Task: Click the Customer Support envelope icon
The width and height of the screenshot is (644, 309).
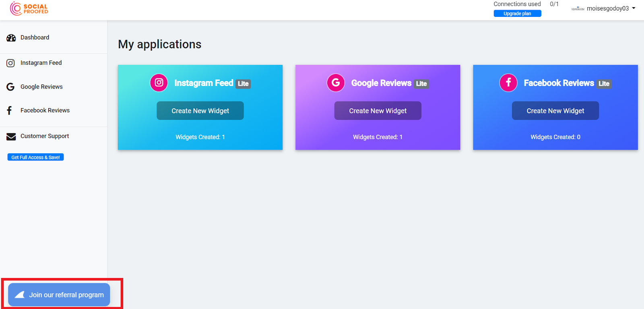Action: pos(11,137)
